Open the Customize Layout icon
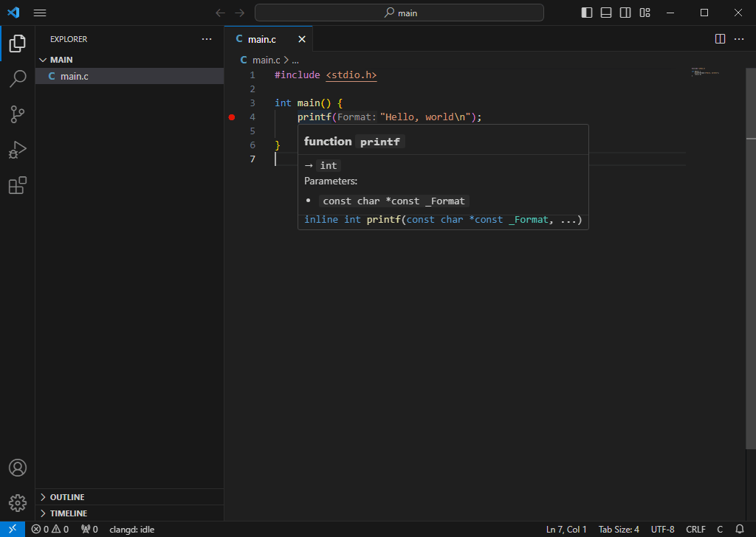This screenshot has width=756, height=537. pos(645,13)
